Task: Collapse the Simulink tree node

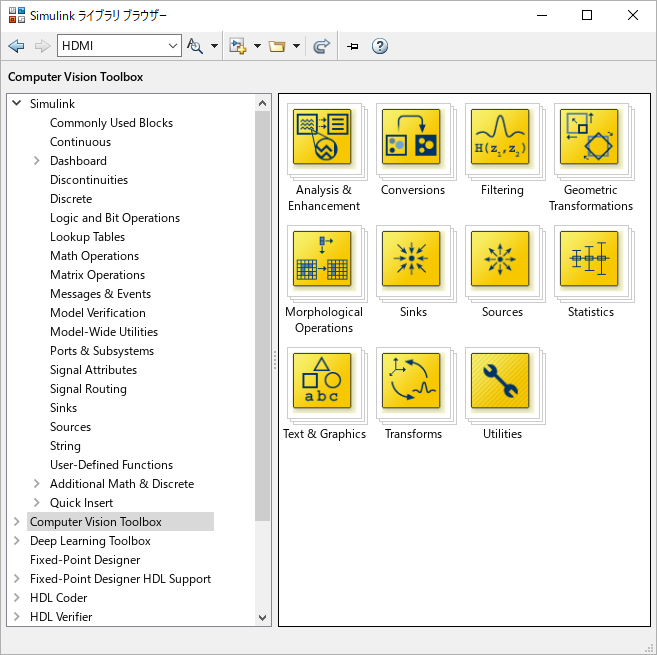Action: (x=16, y=103)
